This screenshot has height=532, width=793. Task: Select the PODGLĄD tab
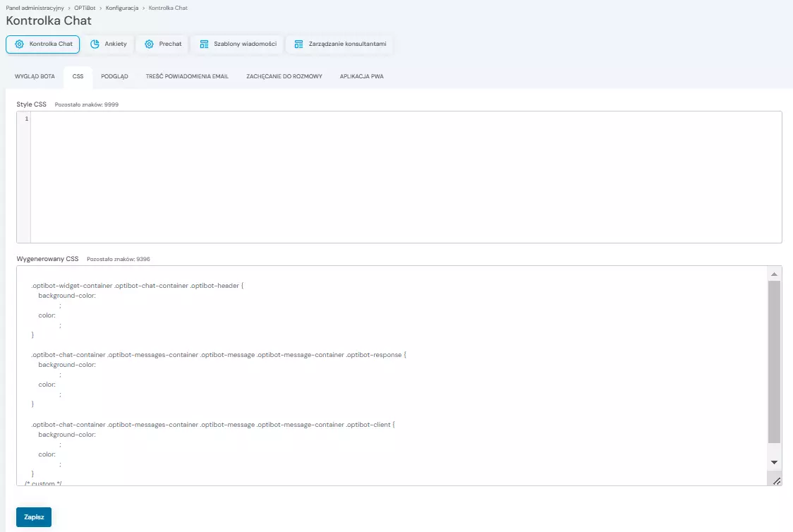tap(114, 76)
